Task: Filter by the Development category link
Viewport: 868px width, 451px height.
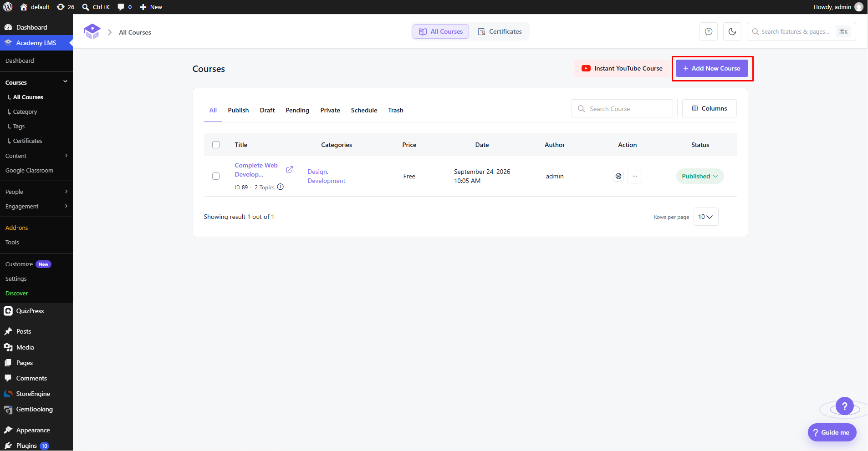Action: pos(327,181)
